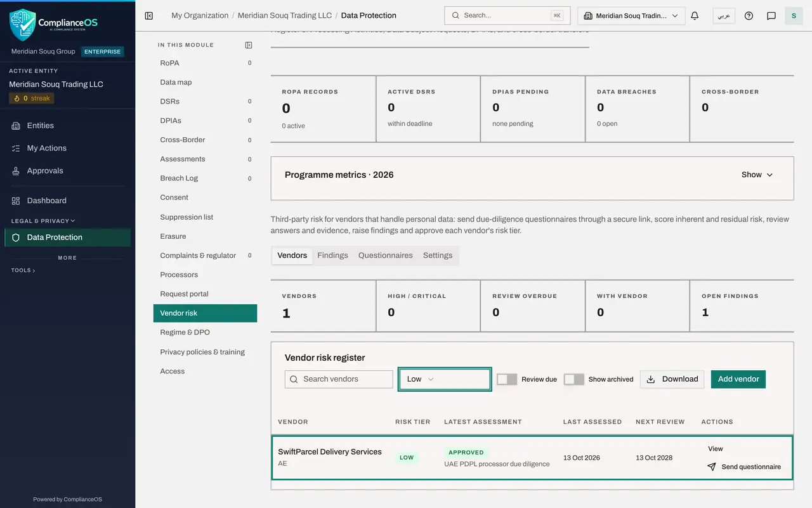Image resolution: width=812 pixels, height=508 pixels.
Task: Click the paper-plane send icon for SwiftParcel
Action: pos(712,467)
